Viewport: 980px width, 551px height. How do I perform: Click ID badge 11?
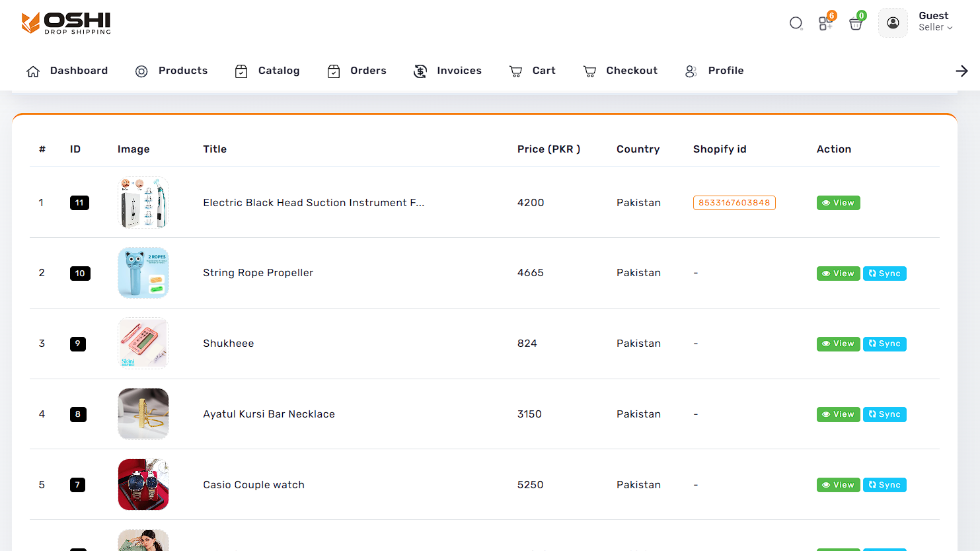point(79,203)
